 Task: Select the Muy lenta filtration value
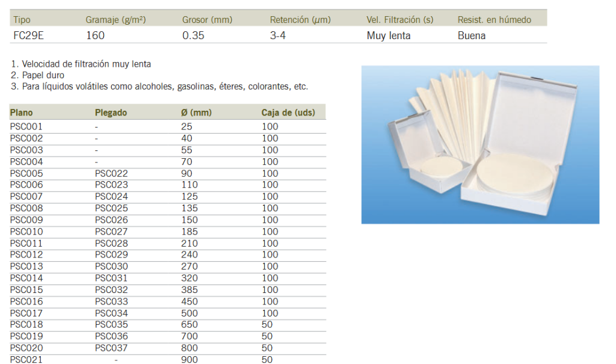[x=389, y=35]
